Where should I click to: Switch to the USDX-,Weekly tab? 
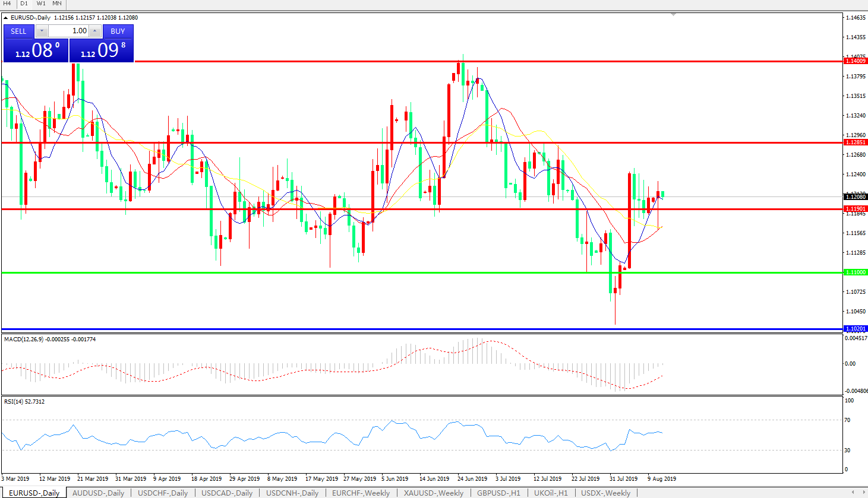pyautogui.click(x=605, y=493)
